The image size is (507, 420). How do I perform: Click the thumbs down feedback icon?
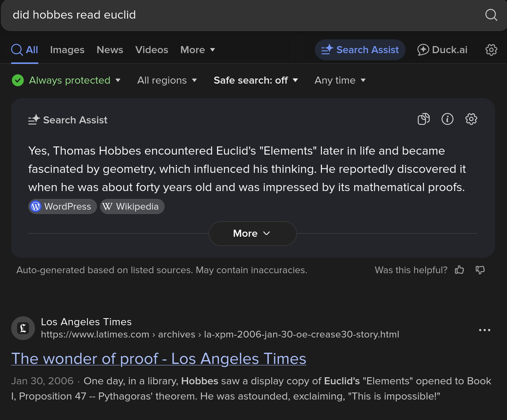click(480, 270)
